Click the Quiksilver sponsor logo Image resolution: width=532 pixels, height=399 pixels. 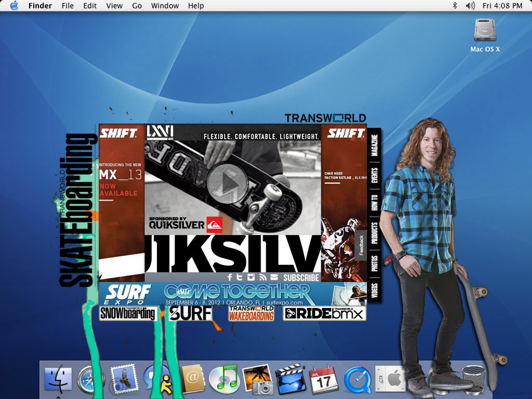click(x=185, y=224)
